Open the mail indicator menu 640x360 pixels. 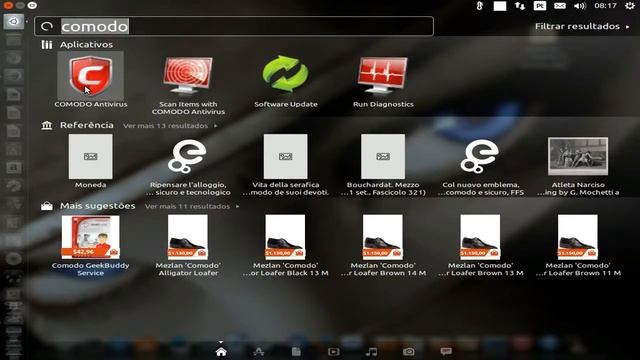coord(560,6)
